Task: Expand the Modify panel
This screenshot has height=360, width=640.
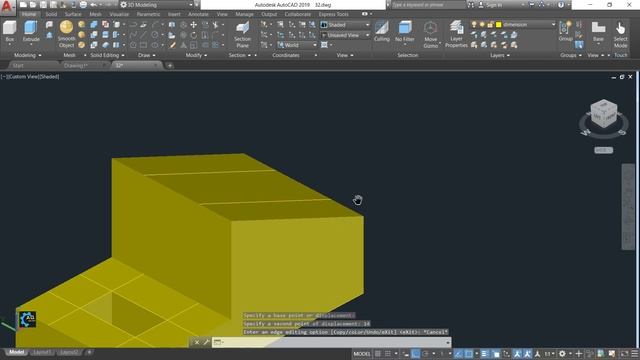Action: tap(196, 55)
